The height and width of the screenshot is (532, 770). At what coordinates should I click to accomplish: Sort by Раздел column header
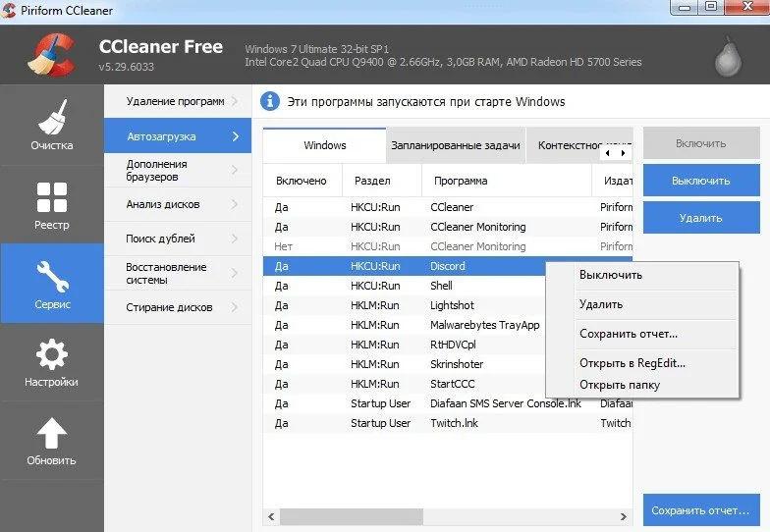pos(381,181)
